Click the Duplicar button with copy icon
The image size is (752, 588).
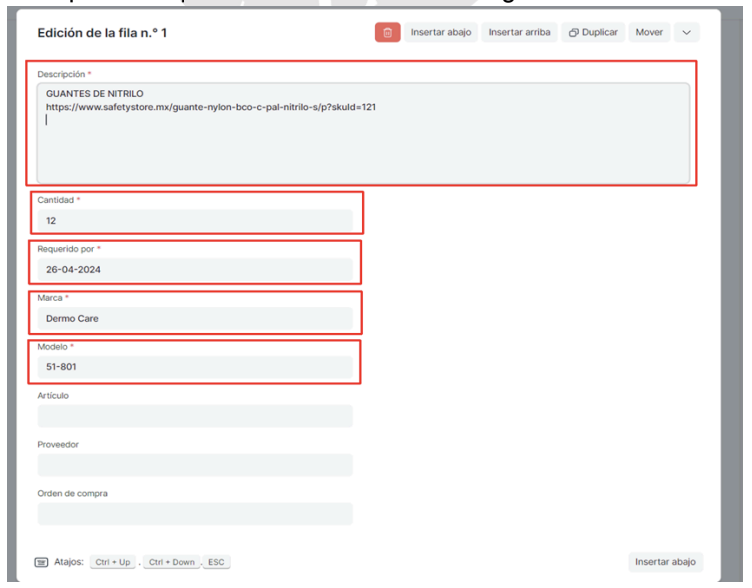[x=593, y=33]
